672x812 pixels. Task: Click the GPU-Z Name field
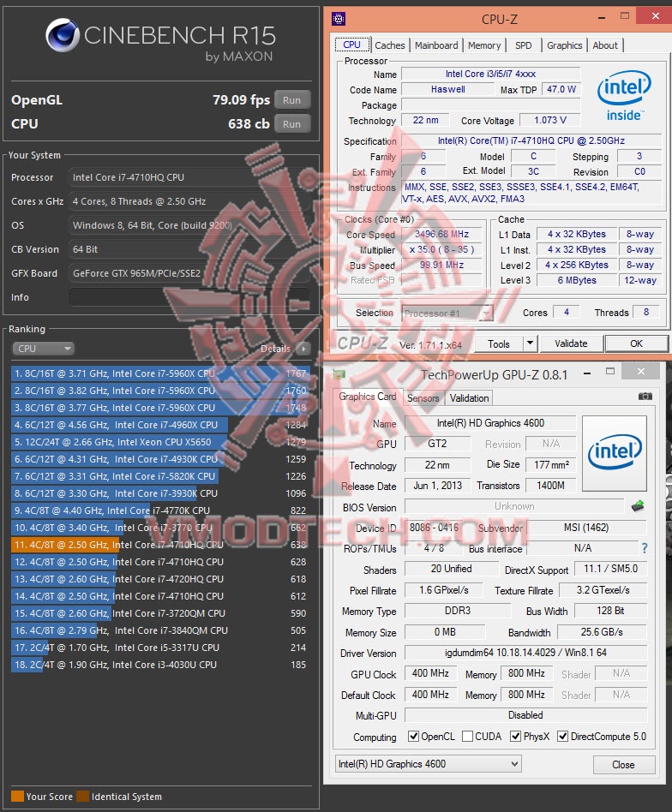click(490, 423)
